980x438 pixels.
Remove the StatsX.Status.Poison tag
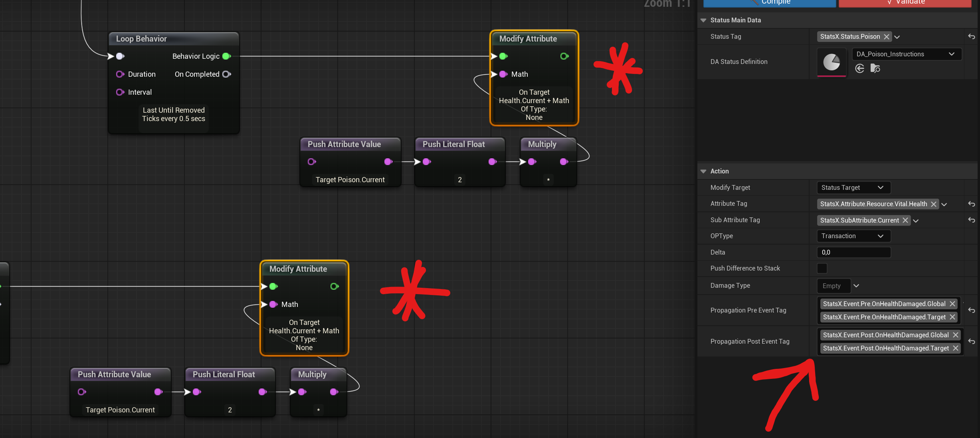pos(887,37)
